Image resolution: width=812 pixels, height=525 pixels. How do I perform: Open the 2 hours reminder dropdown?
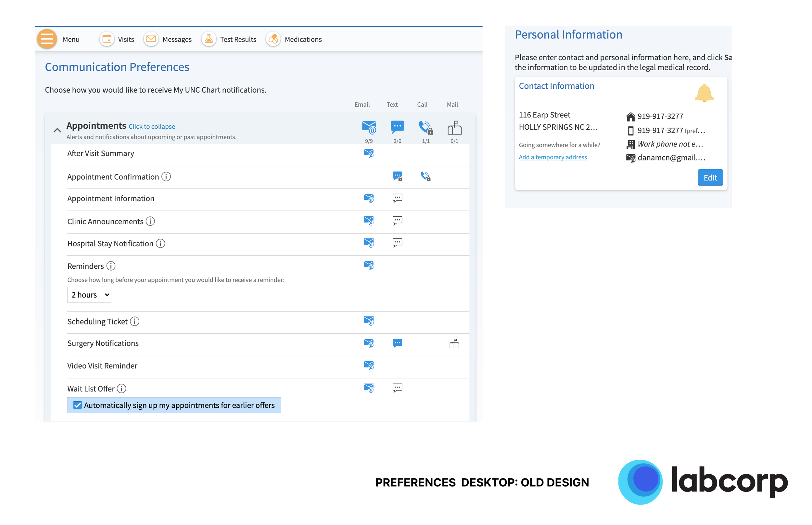(x=89, y=295)
